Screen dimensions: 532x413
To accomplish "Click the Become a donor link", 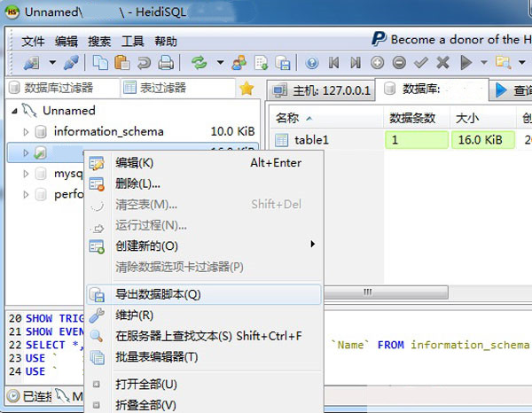I will pyautogui.click(x=451, y=39).
